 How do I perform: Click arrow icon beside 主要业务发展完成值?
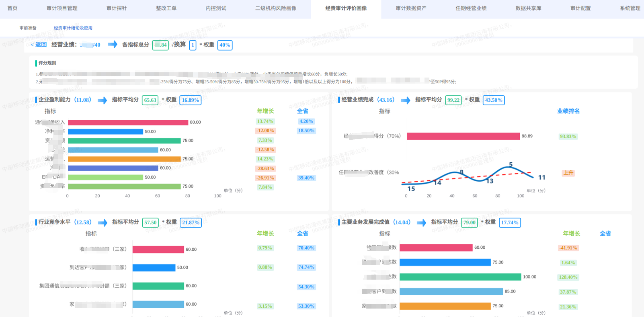[x=421, y=223]
